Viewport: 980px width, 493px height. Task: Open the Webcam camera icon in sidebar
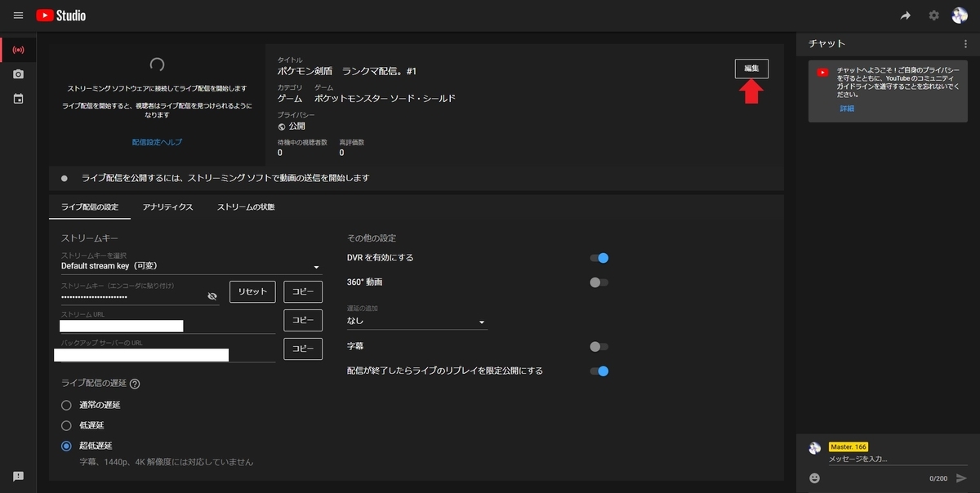18,74
